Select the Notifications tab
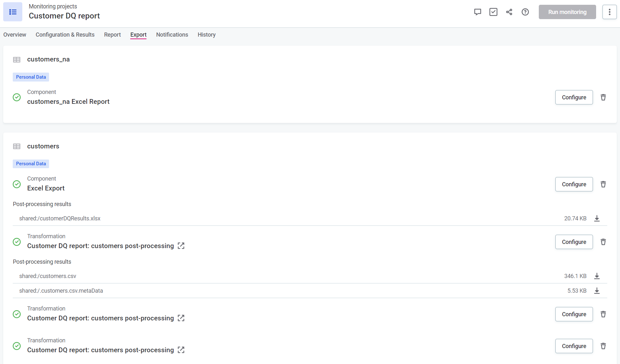 (x=172, y=34)
